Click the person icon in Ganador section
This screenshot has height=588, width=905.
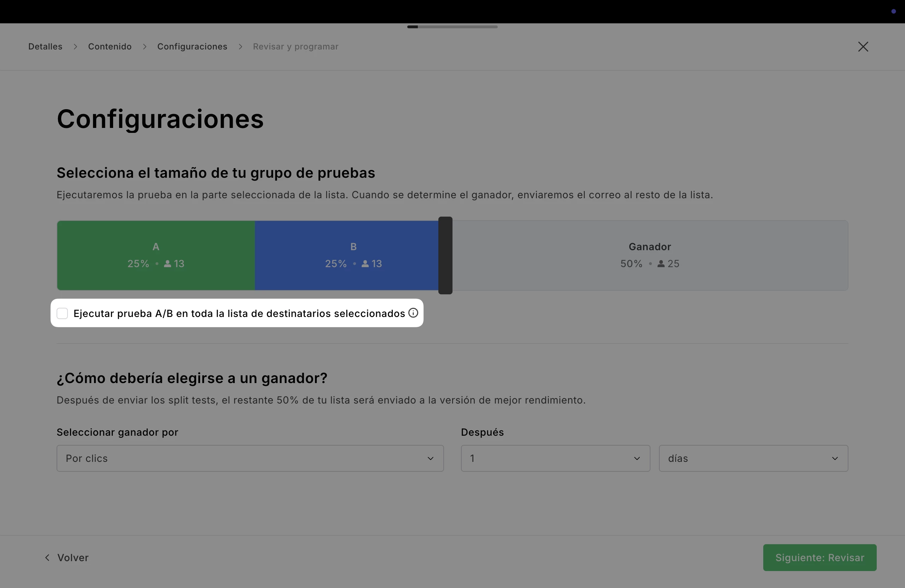coord(661,263)
